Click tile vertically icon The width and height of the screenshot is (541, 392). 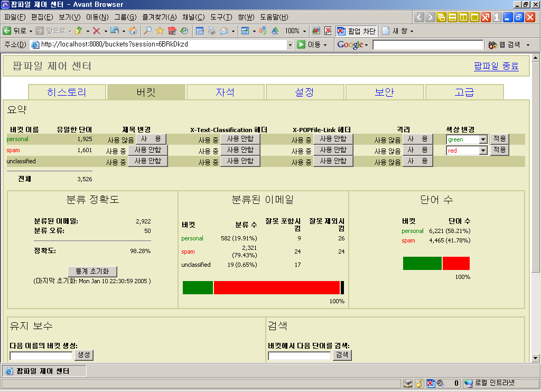[x=463, y=17]
